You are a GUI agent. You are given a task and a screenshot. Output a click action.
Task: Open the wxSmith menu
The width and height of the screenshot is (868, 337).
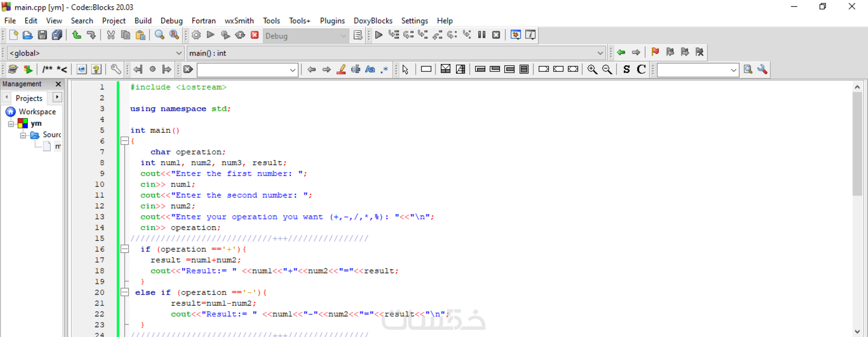(239, 21)
